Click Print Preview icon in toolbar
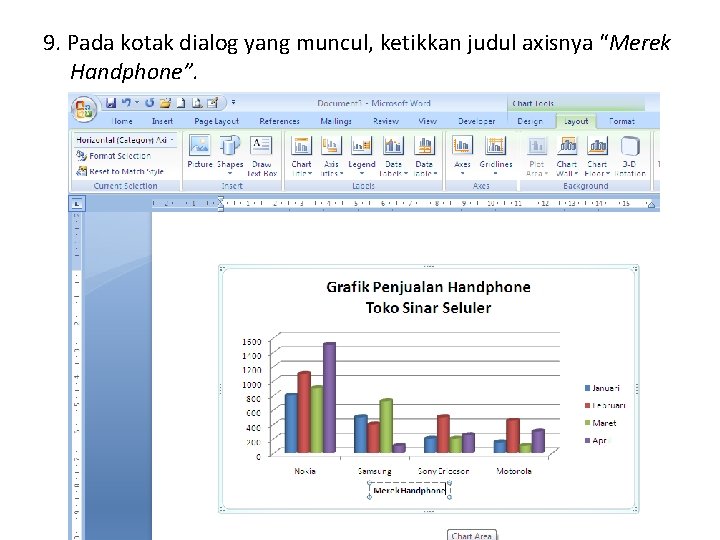 pyautogui.click(x=197, y=103)
